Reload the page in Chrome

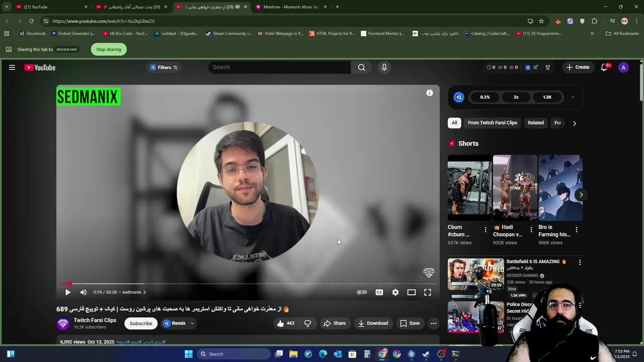[x=31, y=21]
